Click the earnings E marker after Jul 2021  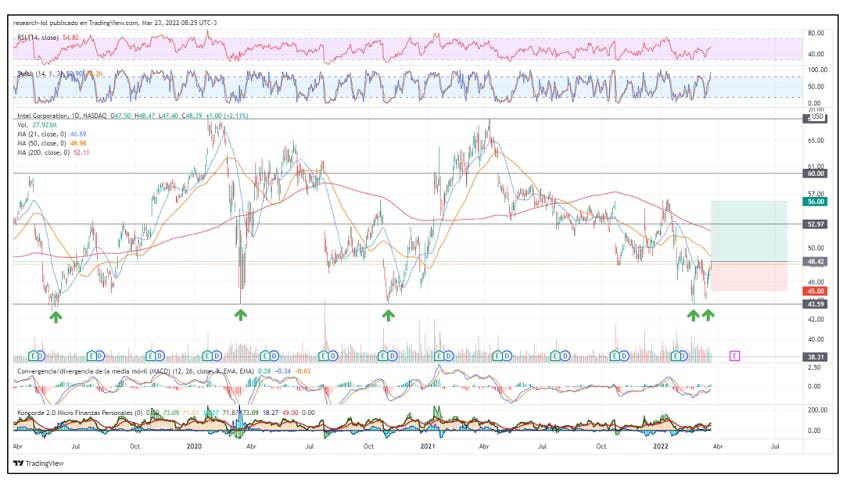(556, 356)
